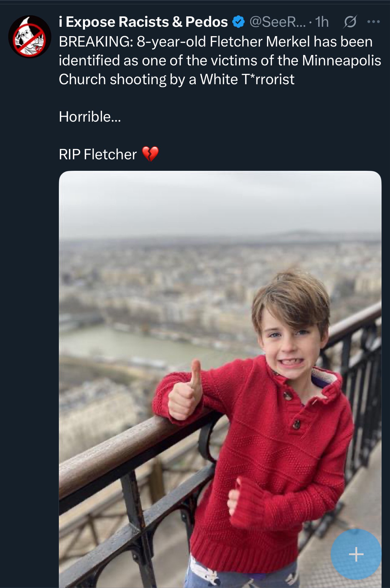Open the three-dot more options menu
This screenshot has width=390, height=588.
[373, 22]
